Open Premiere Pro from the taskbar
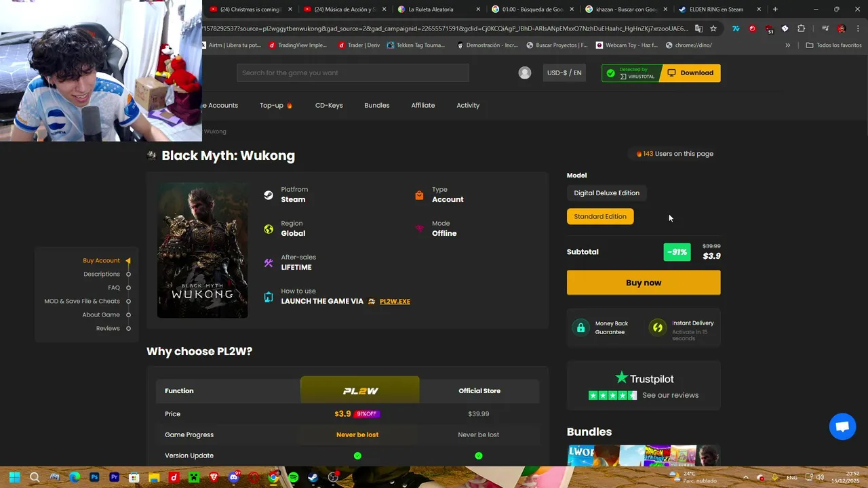Image resolution: width=868 pixels, height=488 pixels. tap(114, 477)
